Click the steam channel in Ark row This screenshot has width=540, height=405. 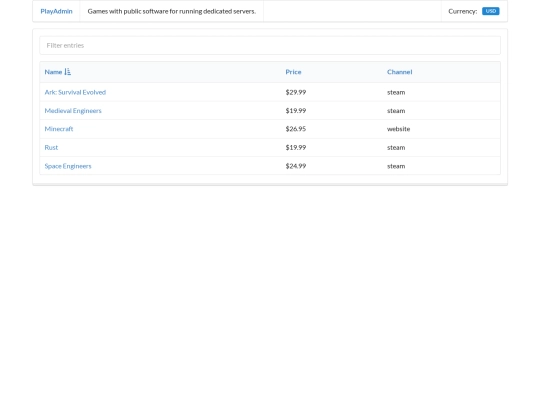point(396,92)
